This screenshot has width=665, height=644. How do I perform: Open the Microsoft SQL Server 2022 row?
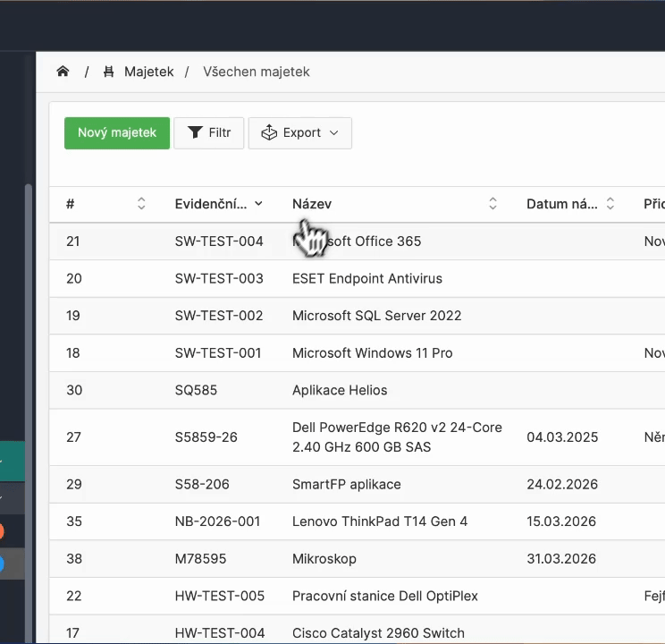click(x=376, y=316)
